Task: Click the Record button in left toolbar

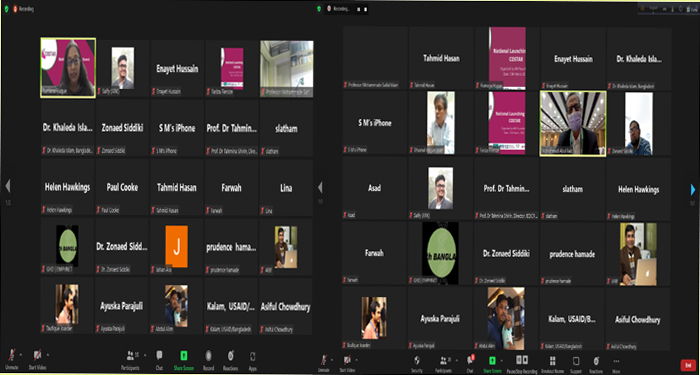Action: pos(208,361)
